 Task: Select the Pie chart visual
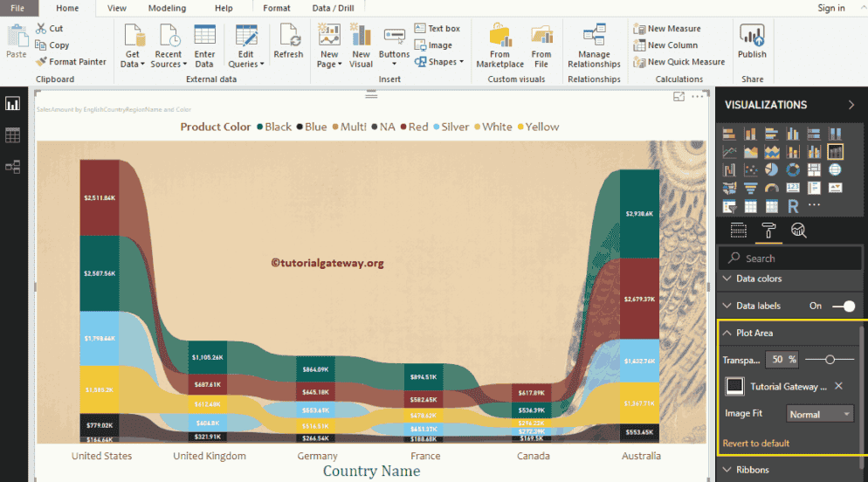771,170
